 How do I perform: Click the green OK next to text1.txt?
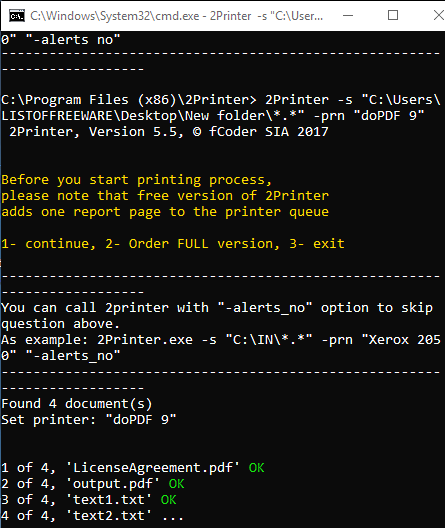coord(168,500)
